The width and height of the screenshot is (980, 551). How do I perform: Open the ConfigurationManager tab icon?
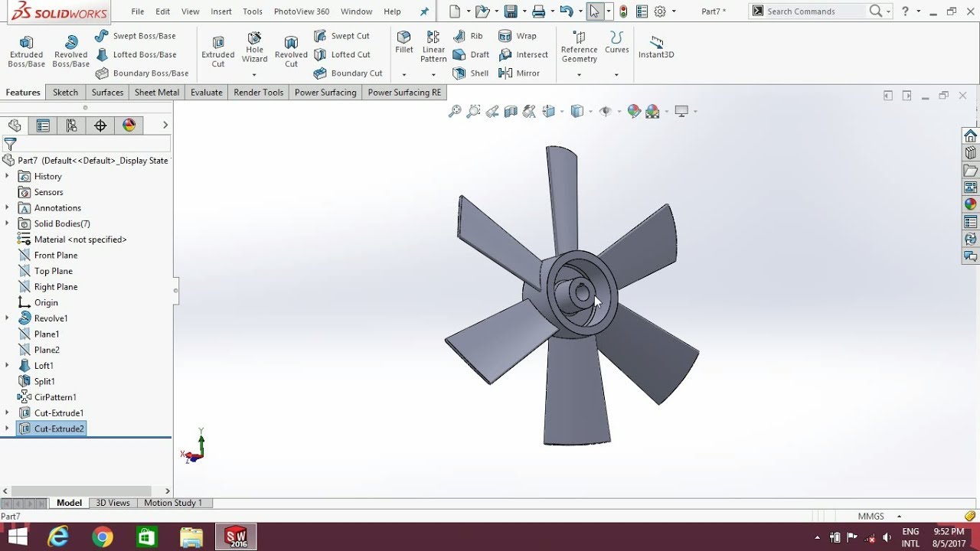tap(72, 126)
